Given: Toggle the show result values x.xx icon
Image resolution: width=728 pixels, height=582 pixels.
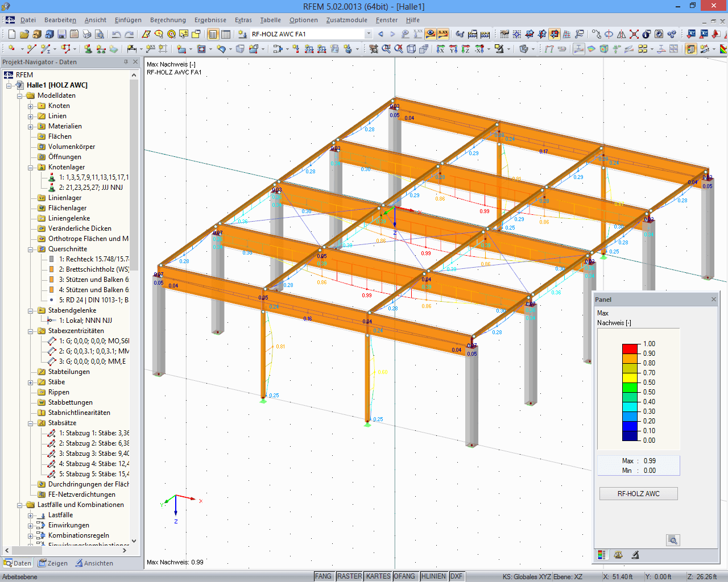Looking at the screenshot, I should (443, 34).
